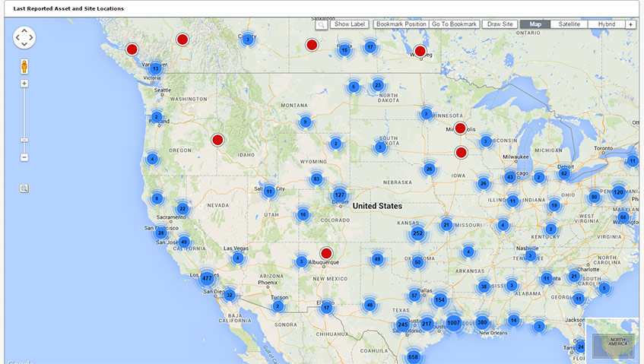Open the 217 cluster in Texas
This screenshot has width=644, height=364.
click(427, 324)
